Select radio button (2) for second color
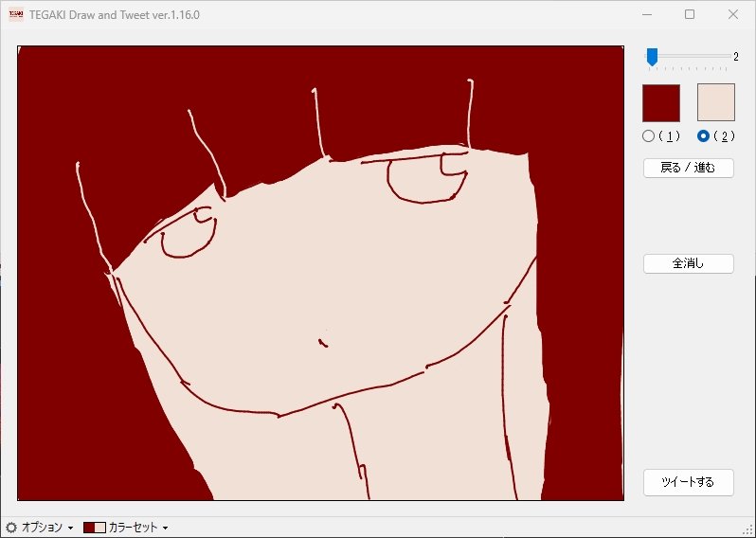 coord(703,136)
